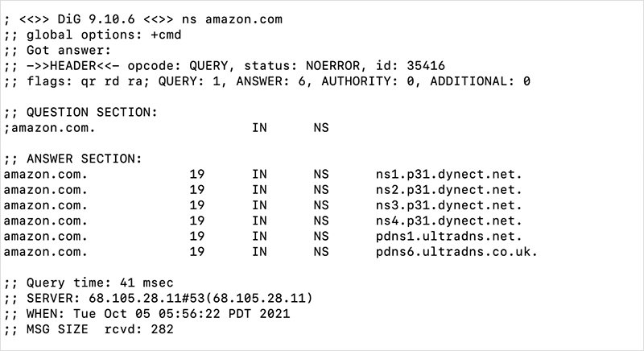Click the "MSG SIZE rcvd: 282" line
This screenshot has width=644, height=351.
pos(89,329)
